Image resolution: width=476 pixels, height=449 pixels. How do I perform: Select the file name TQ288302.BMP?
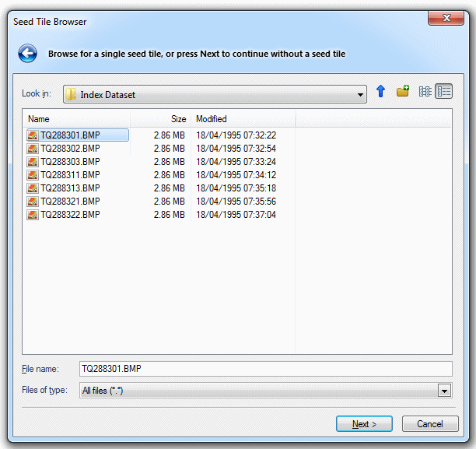click(x=71, y=149)
